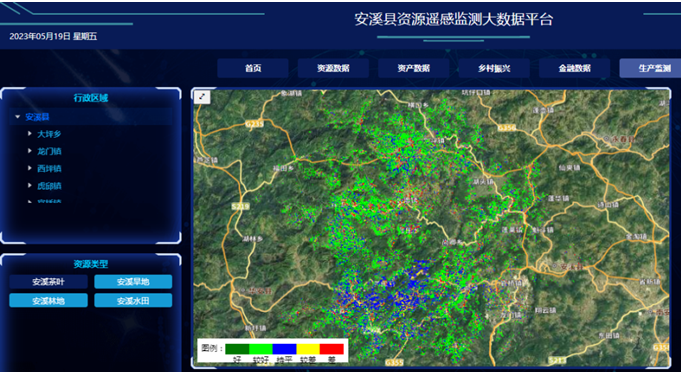
Task: Expand the 龙门镇 tree arrow
Action: [30, 151]
